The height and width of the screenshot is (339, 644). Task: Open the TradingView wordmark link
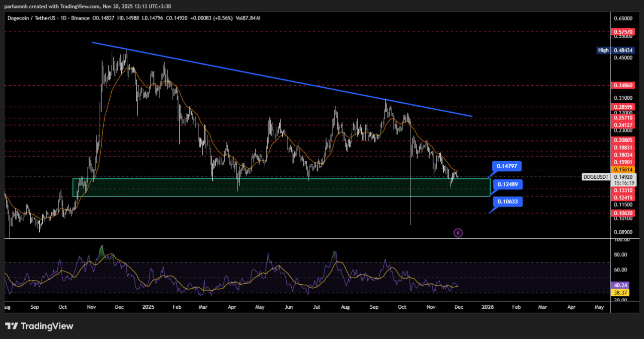point(46,326)
